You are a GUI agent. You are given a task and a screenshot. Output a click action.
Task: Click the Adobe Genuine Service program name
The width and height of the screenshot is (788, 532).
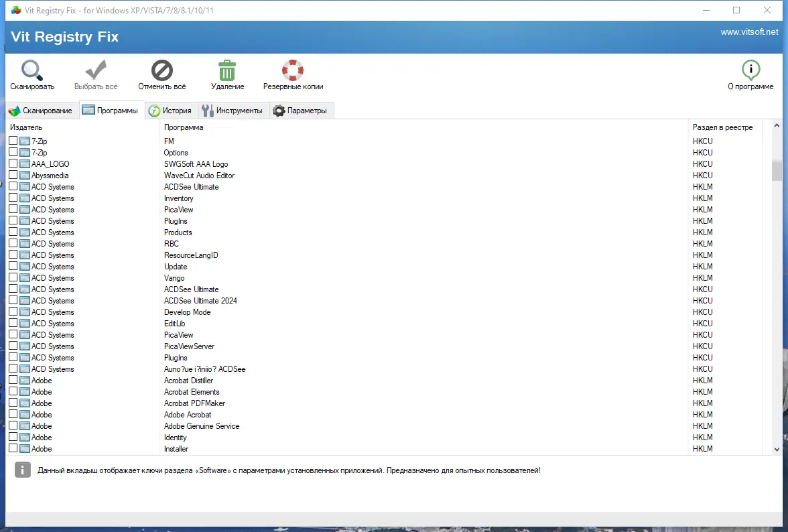point(202,426)
